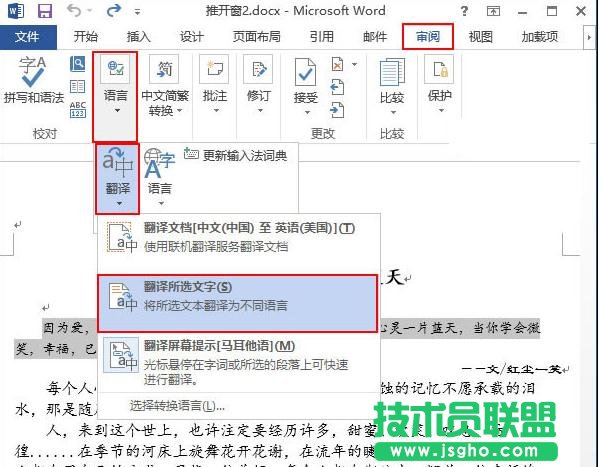Click the 批注 comment icon
The width and height of the screenshot is (601, 467).
point(214,69)
